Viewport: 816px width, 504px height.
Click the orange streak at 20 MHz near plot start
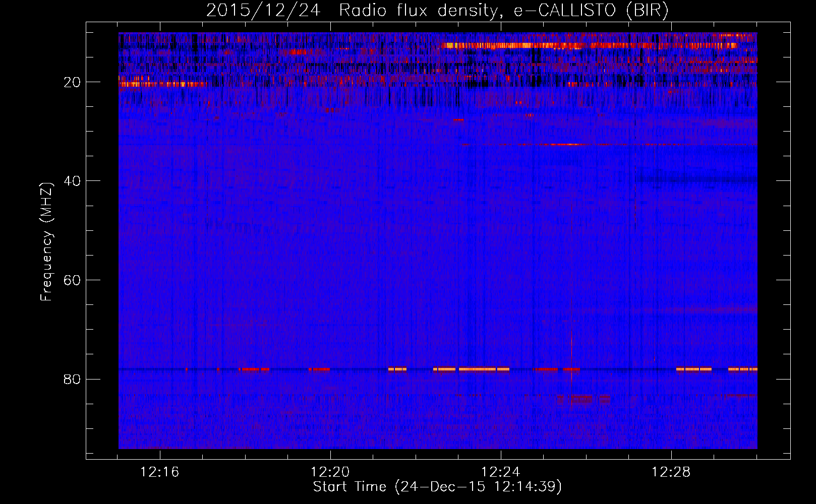161,84
